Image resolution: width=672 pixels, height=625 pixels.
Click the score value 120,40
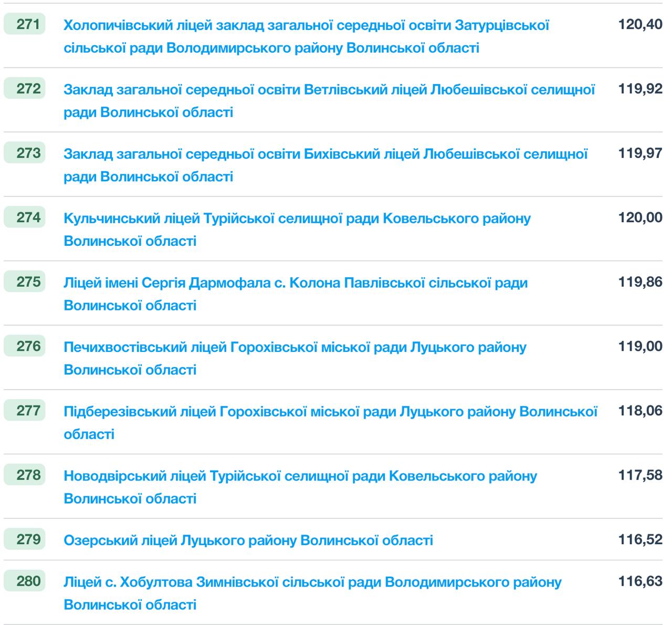(x=640, y=25)
